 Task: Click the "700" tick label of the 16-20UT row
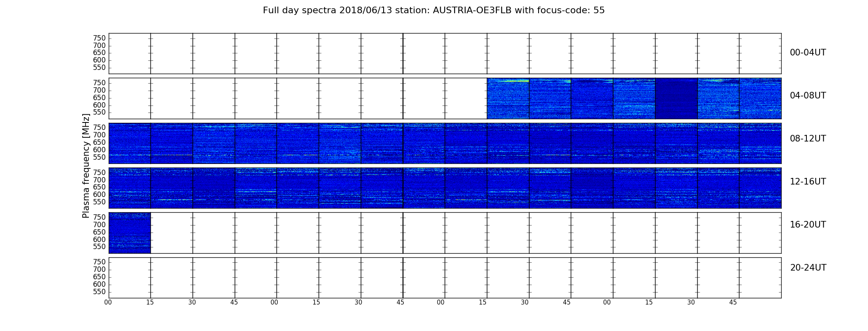99,225
